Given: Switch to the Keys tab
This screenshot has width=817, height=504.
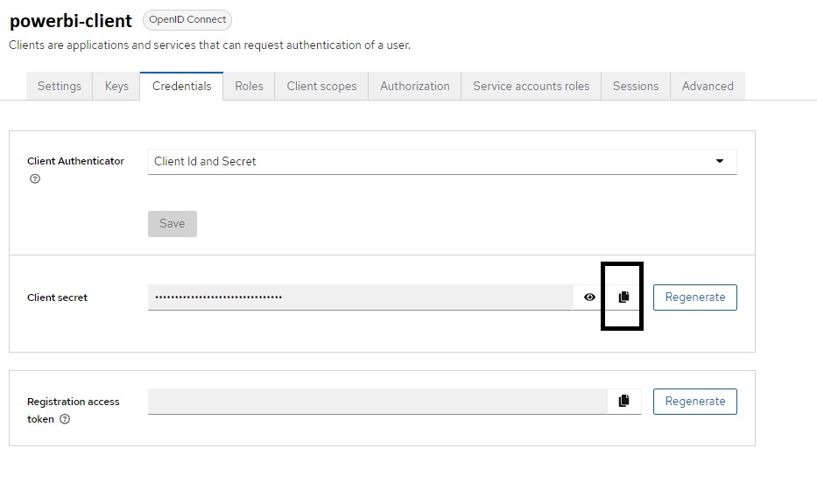Looking at the screenshot, I should click(x=116, y=87).
